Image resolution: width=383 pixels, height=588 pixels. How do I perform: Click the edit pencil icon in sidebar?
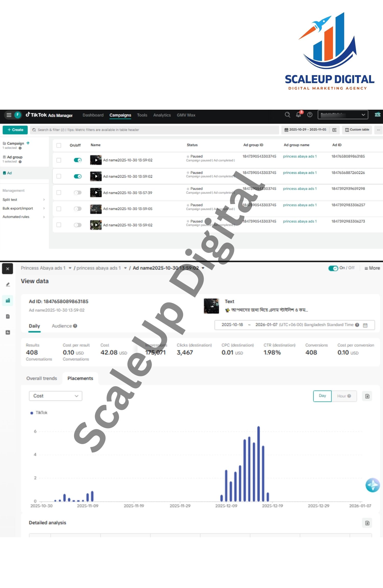[8, 285]
